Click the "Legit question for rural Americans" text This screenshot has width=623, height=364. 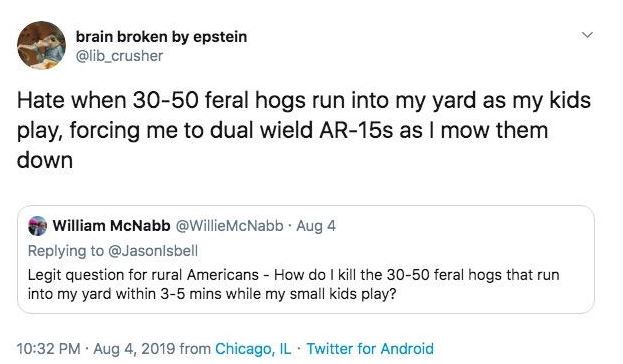pos(143,275)
